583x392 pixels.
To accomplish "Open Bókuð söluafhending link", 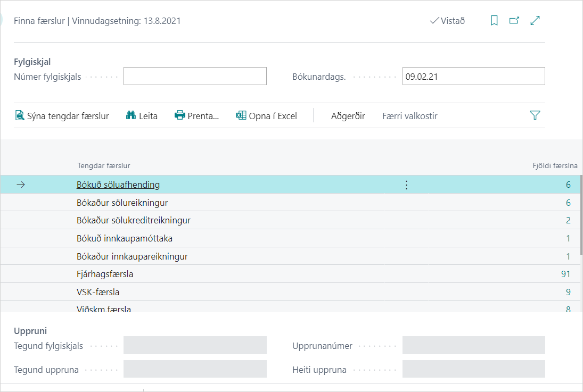I will 118,185.
